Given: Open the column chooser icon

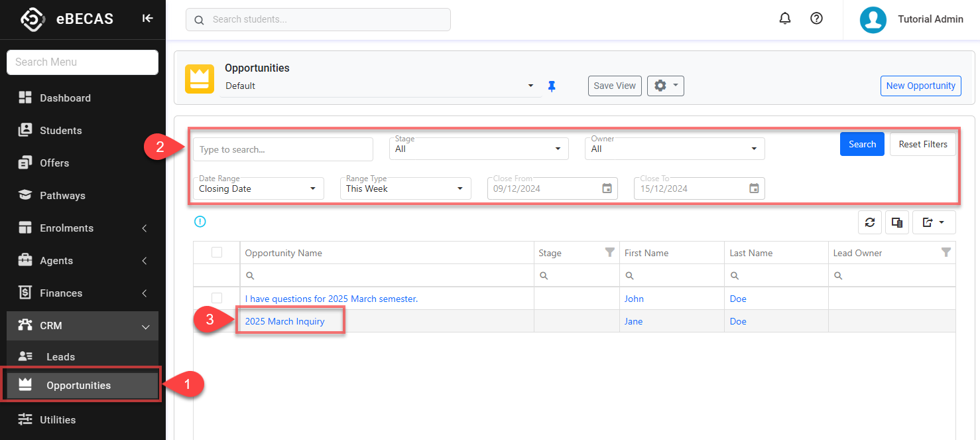Looking at the screenshot, I should pyautogui.click(x=897, y=223).
